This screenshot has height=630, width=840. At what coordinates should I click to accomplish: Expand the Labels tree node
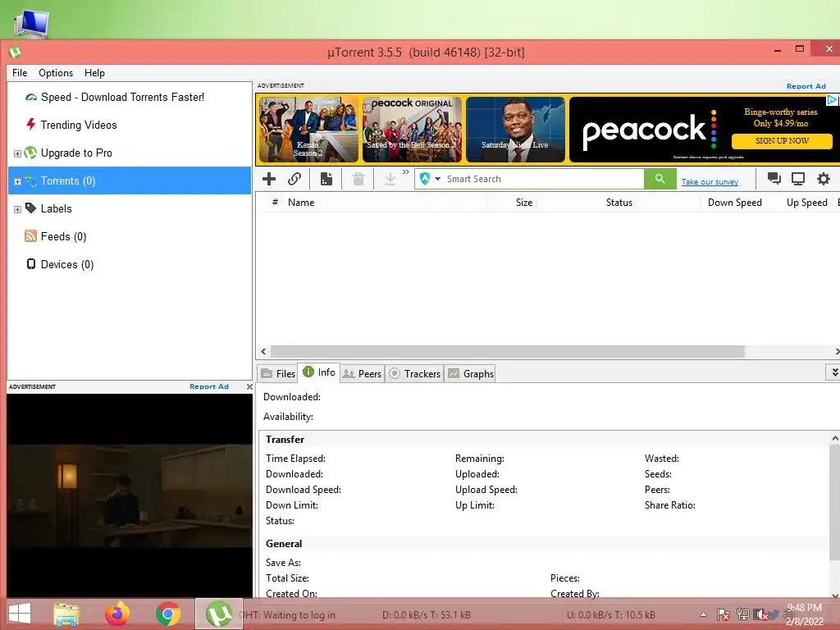point(17,209)
